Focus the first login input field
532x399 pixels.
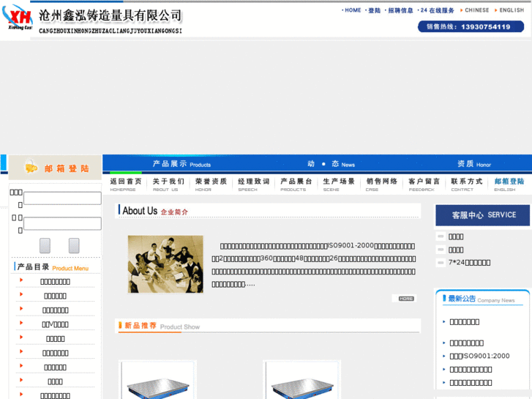point(62,198)
